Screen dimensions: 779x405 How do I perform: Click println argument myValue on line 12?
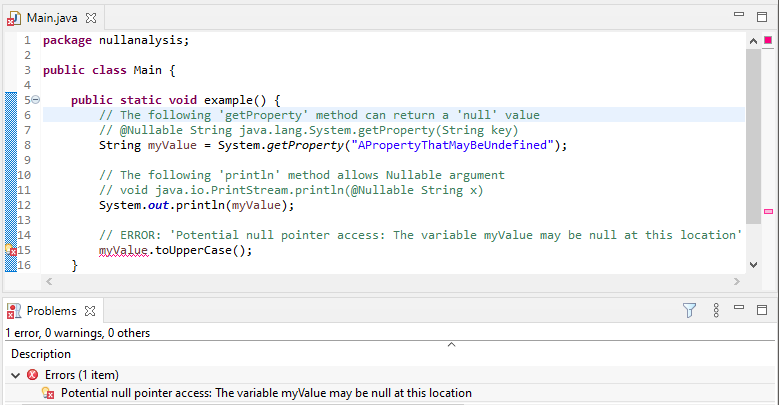tap(256, 205)
